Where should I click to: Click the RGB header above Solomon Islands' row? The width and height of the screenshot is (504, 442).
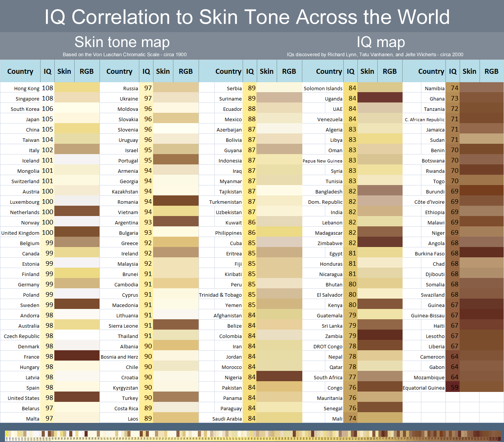coord(390,71)
